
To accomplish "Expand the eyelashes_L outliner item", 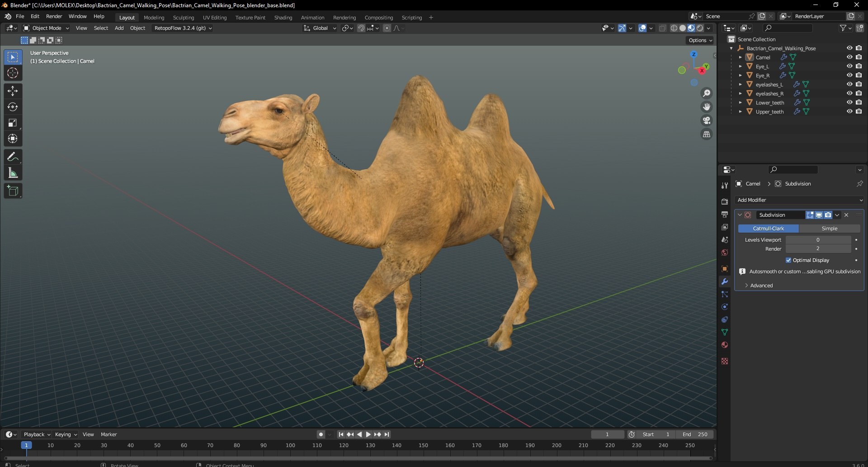I will (x=740, y=85).
